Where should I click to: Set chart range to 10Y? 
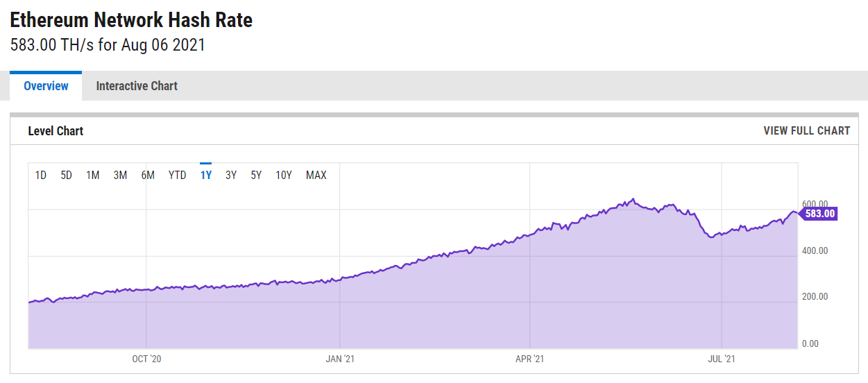pos(284,175)
